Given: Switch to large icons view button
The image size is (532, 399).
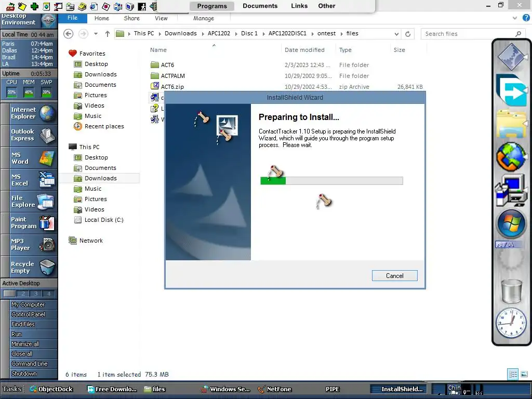Looking at the screenshot, I should [524, 374].
